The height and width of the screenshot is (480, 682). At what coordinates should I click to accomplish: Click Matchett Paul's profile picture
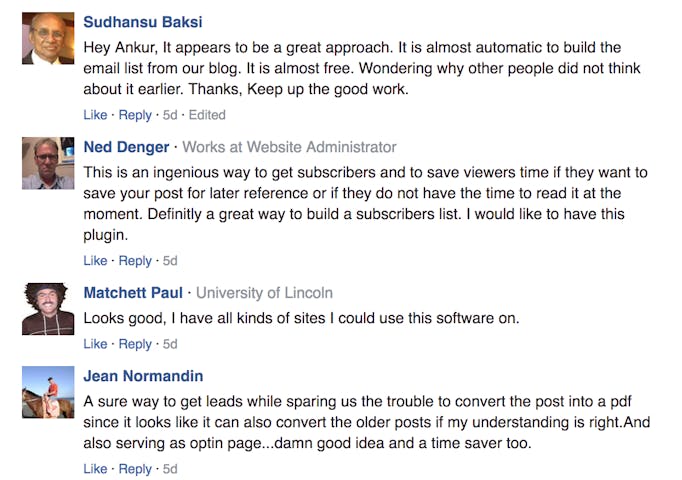[x=48, y=309]
